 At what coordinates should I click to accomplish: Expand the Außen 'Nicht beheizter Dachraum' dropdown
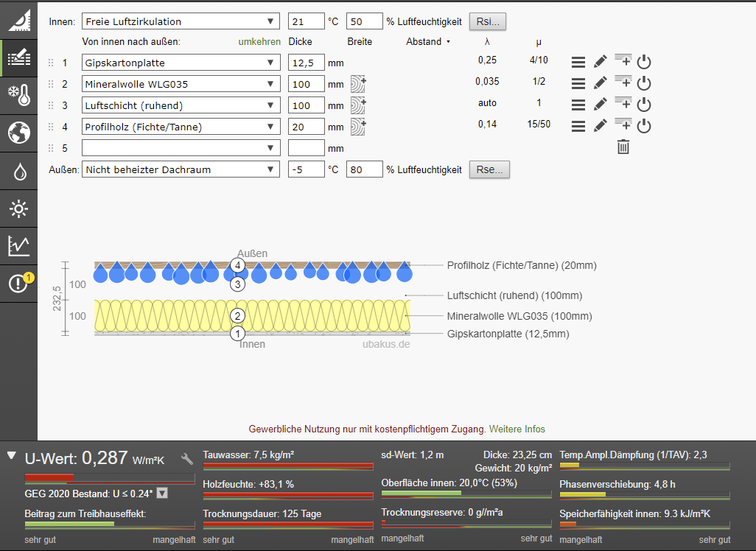click(x=181, y=170)
